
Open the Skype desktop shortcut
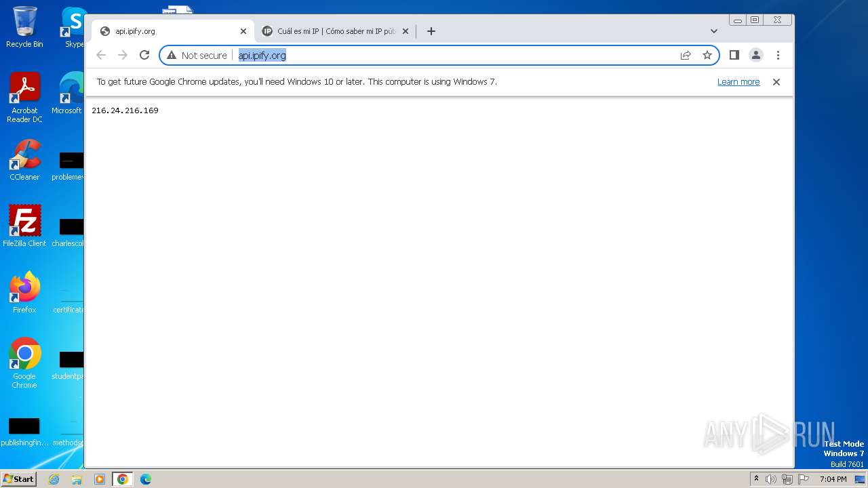pos(72,27)
